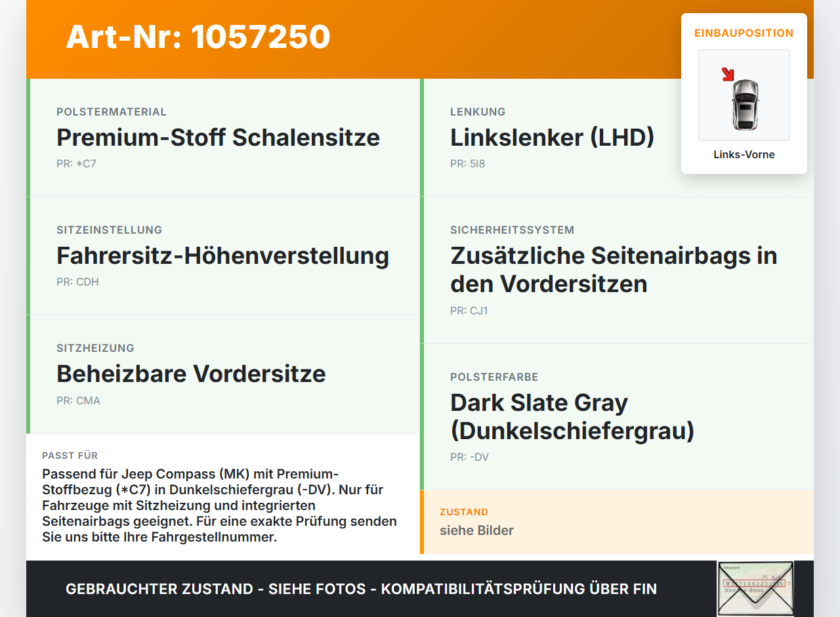Click the PR: -DV code
Viewport: 840px width, 617px height.
click(469, 457)
